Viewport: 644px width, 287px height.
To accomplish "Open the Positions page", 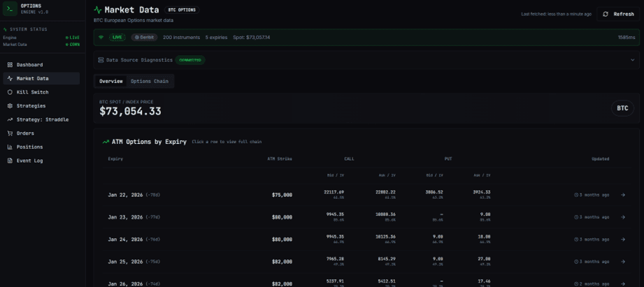I will [x=41, y=147].
